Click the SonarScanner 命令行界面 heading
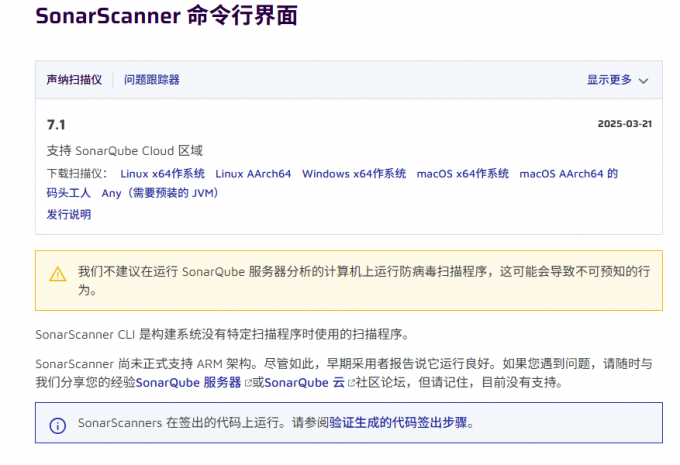680x465 pixels. coord(167,16)
